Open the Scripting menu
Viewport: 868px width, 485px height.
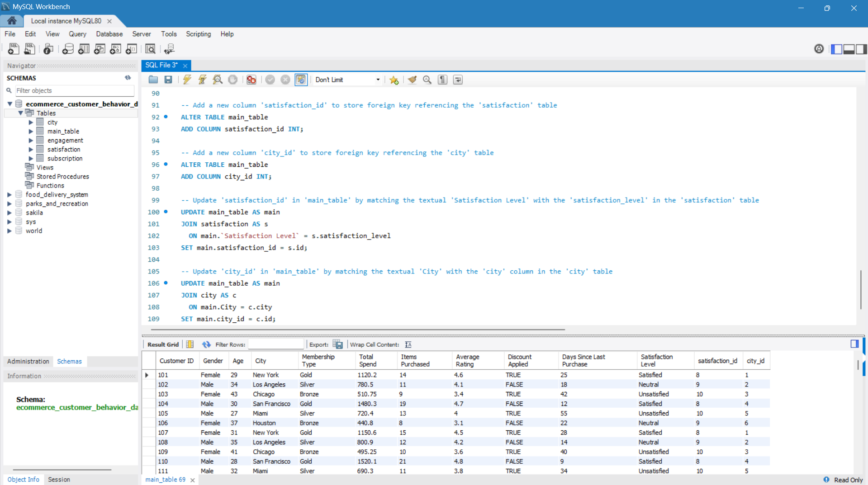pyautogui.click(x=198, y=34)
